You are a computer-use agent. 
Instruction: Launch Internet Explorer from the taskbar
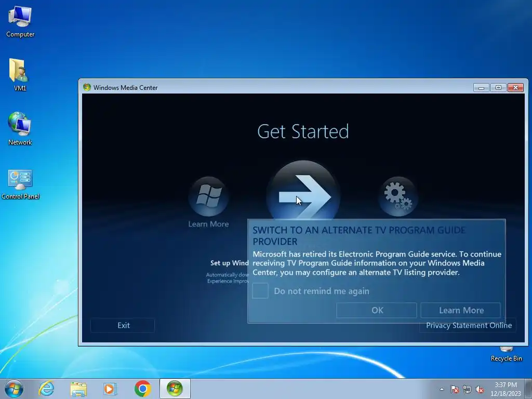click(46, 389)
